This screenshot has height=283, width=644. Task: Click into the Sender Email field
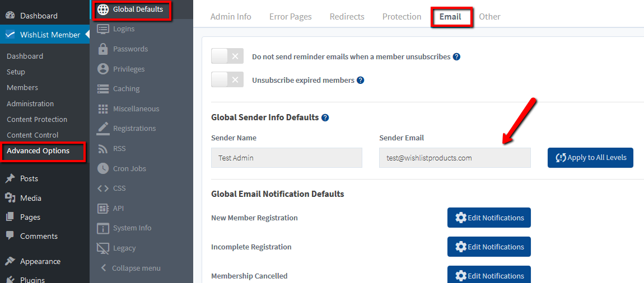click(455, 158)
